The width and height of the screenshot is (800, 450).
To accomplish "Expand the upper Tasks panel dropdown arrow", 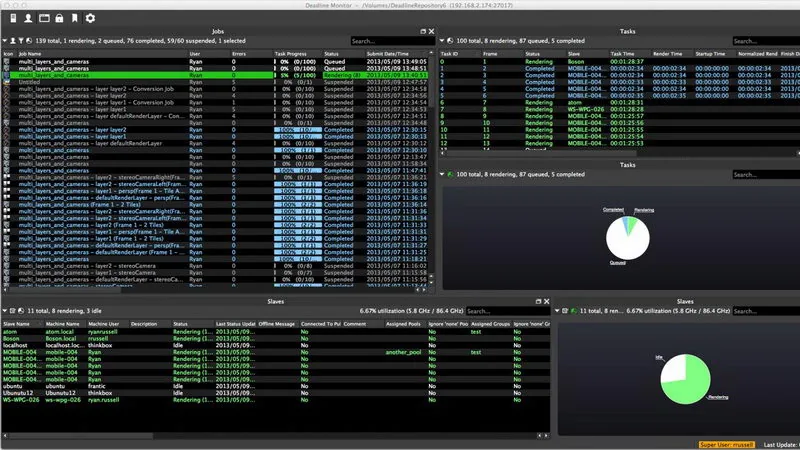I will point(442,41).
